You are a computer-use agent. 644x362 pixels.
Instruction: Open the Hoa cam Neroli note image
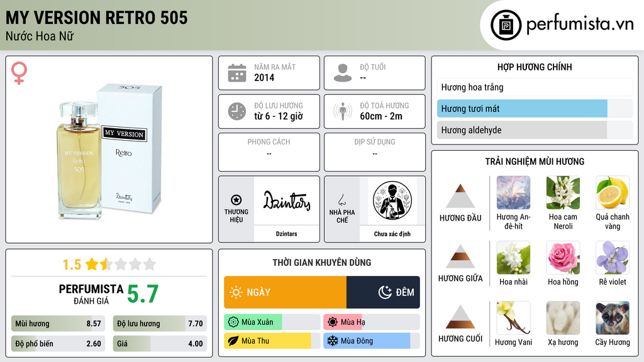click(x=563, y=193)
